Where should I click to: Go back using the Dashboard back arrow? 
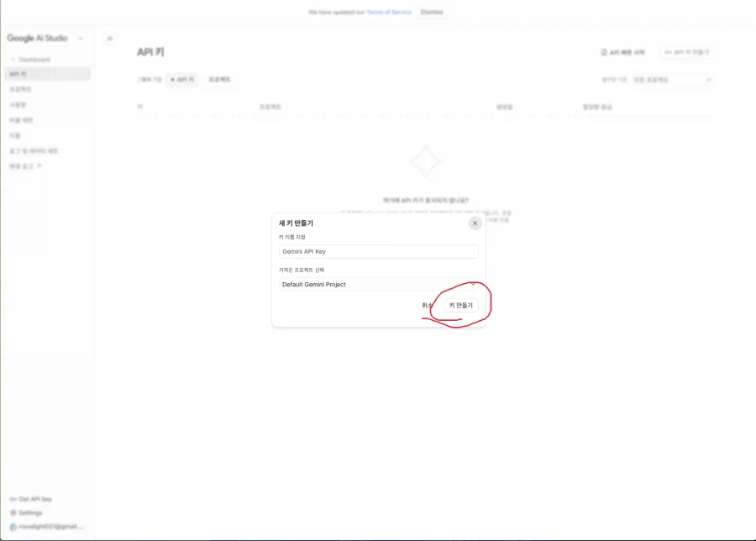click(12, 60)
